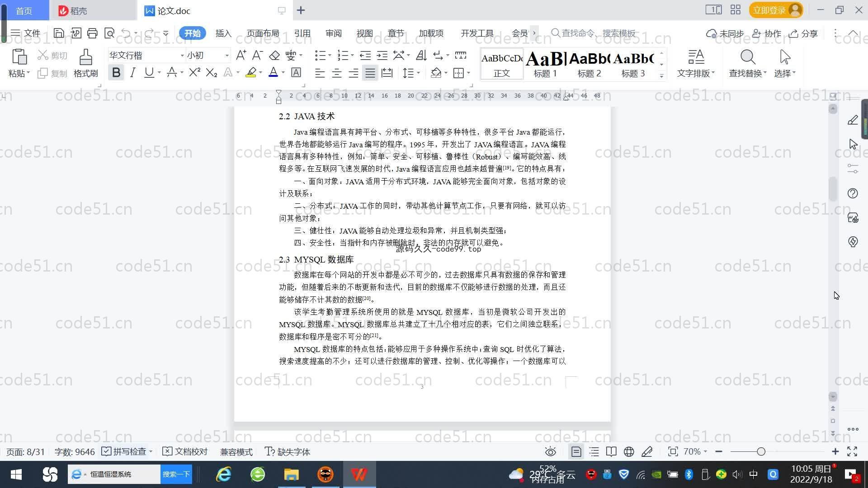Screen dimensions: 868x488
Task: Click the 分享 (Share) button
Action: click(804, 33)
